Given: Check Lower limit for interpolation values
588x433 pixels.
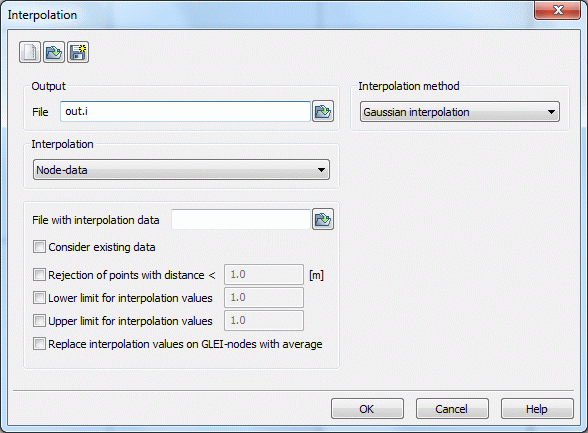Looking at the screenshot, I should (39, 298).
